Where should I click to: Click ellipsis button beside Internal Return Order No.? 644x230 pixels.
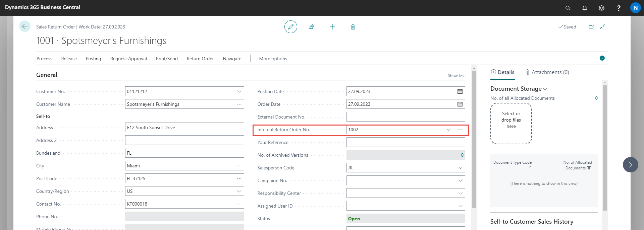[x=460, y=130]
